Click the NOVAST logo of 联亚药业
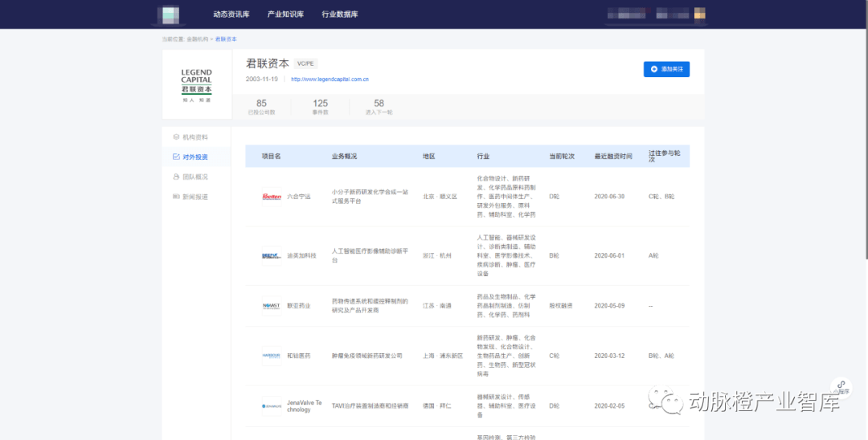868x440 pixels. (x=272, y=306)
